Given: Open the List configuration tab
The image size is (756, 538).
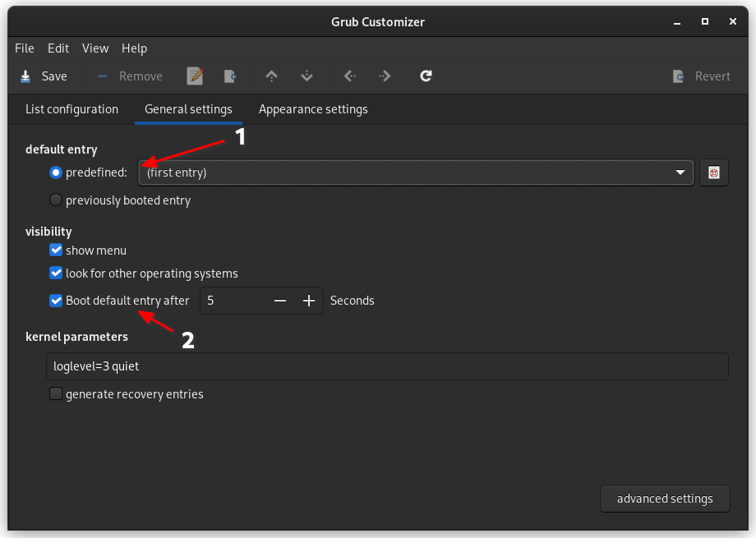Looking at the screenshot, I should (71, 108).
